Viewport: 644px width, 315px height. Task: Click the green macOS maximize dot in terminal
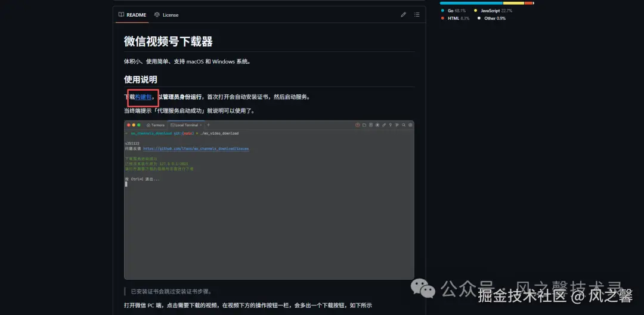(139, 125)
